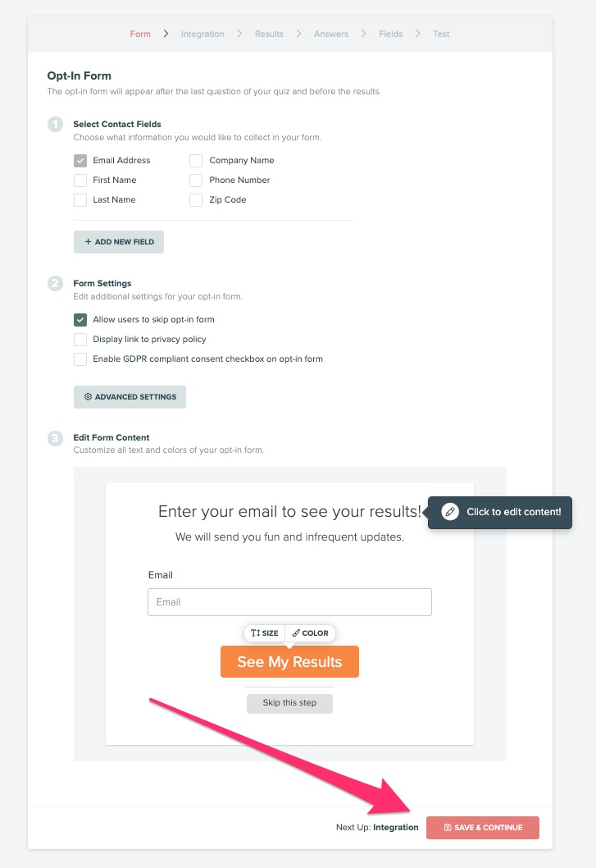
Task: Open the Results step in the breadcrumb
Action: point(268,34)
